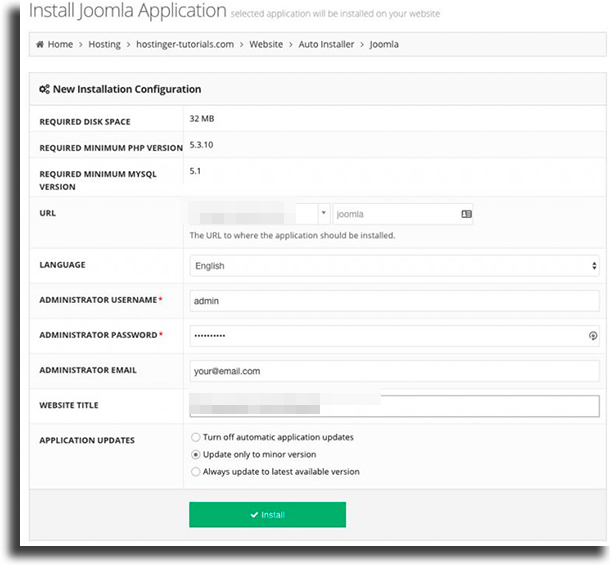Focus the joomla URL path field

click(403, 214)
